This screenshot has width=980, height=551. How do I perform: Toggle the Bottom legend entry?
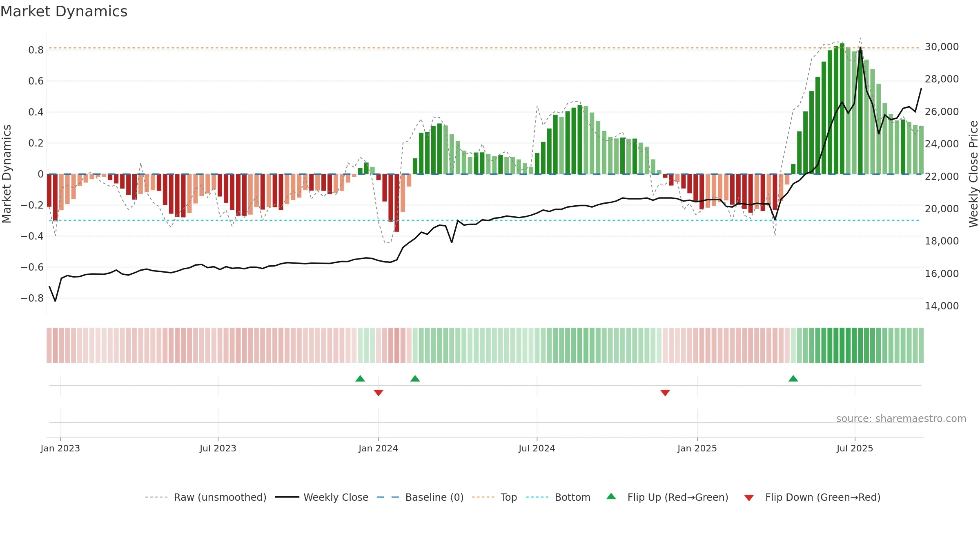(x=558, y=497)
